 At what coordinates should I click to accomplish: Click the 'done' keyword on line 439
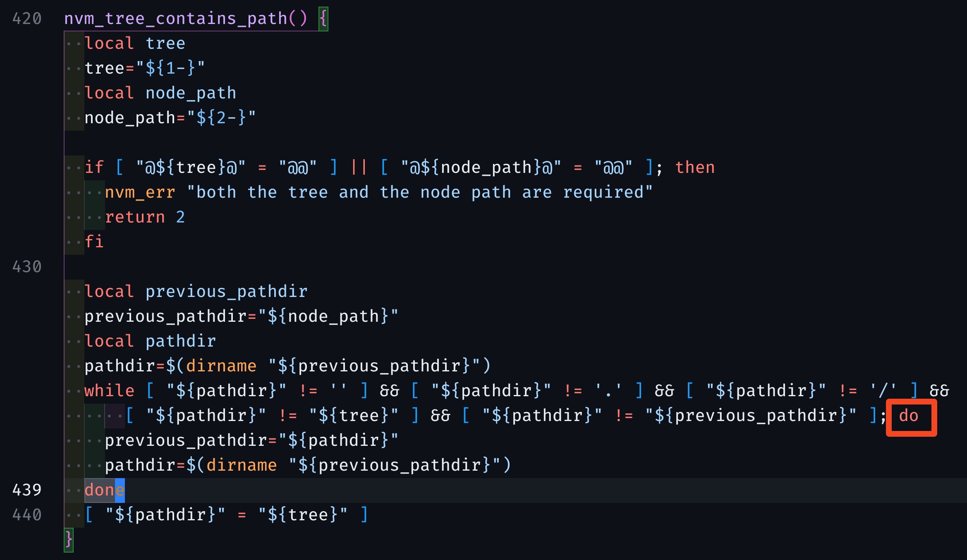point(104,490)
